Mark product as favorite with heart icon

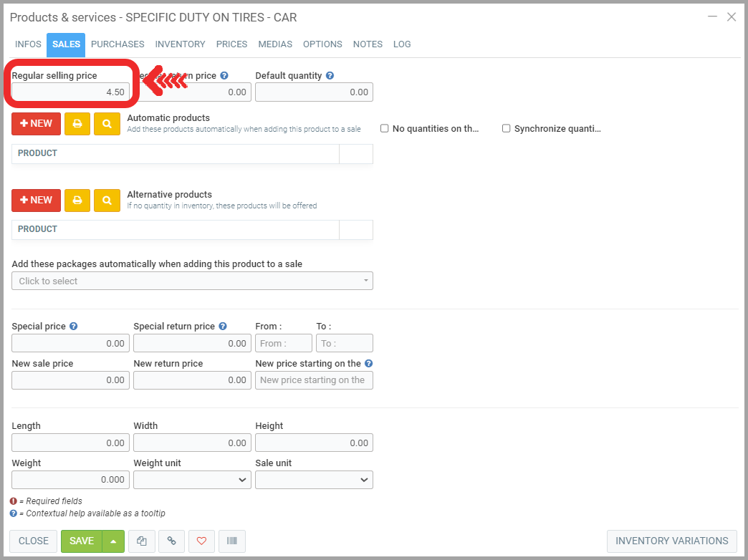point(201,541)
